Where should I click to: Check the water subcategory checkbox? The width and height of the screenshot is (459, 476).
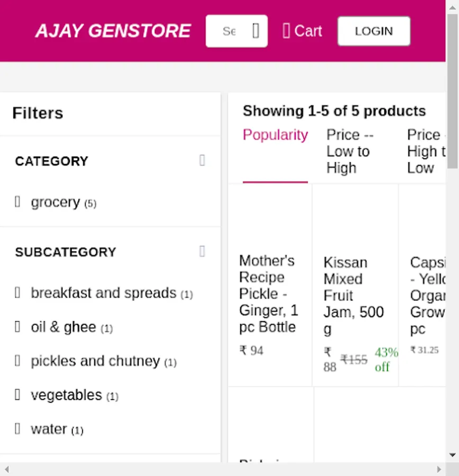17,428
